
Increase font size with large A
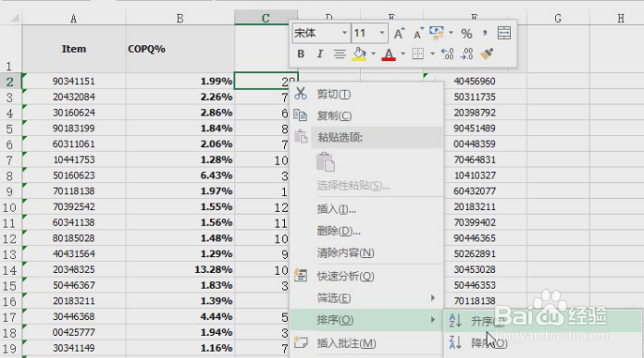tap(399, 33)
